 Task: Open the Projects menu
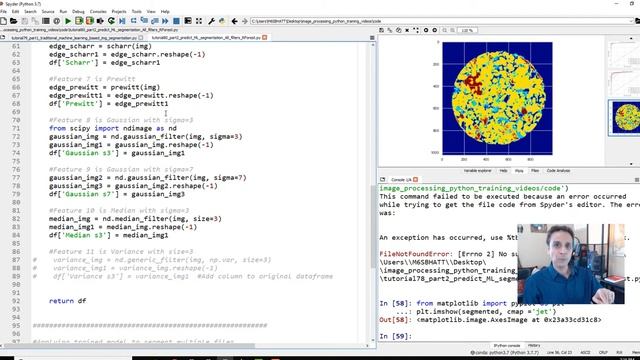[119, 11]
